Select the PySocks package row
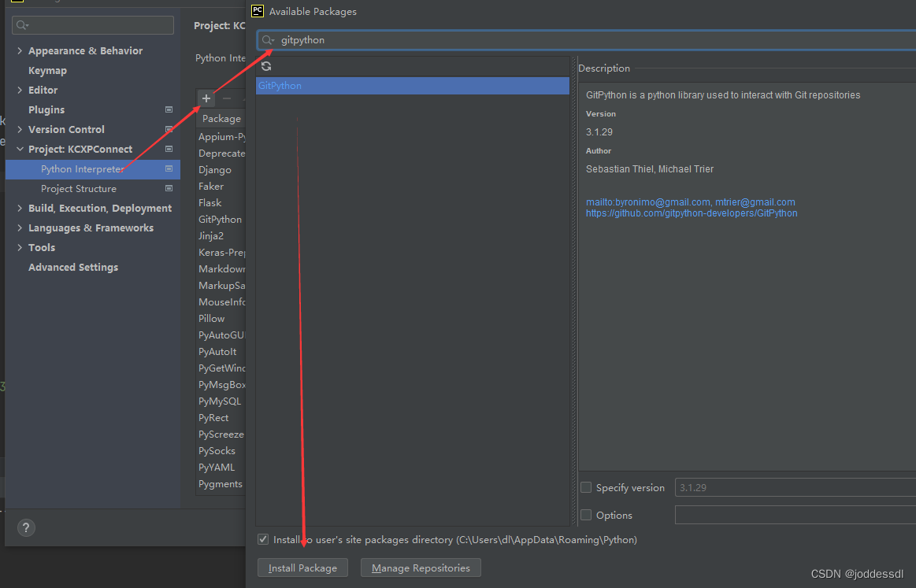Viewport: 916px width, 588px height. 221,451
